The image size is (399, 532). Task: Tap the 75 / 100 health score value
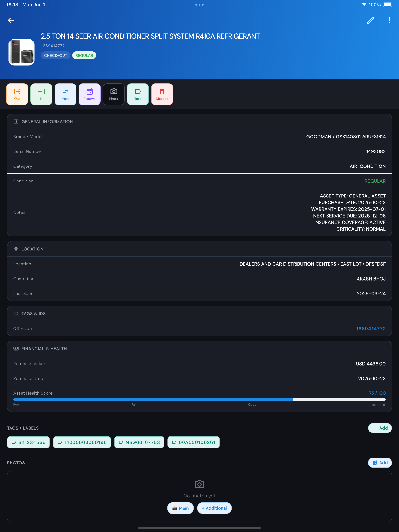[377, 393]
